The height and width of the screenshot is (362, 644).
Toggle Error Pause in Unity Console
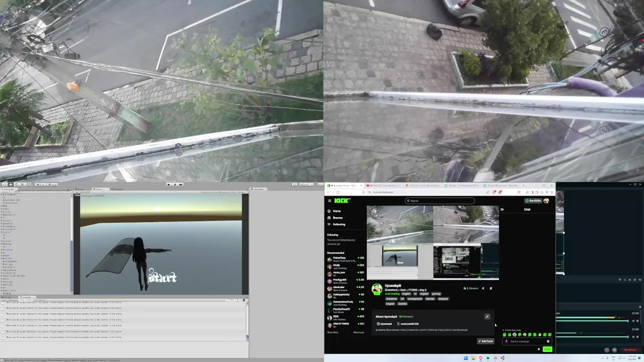[39, 300]
